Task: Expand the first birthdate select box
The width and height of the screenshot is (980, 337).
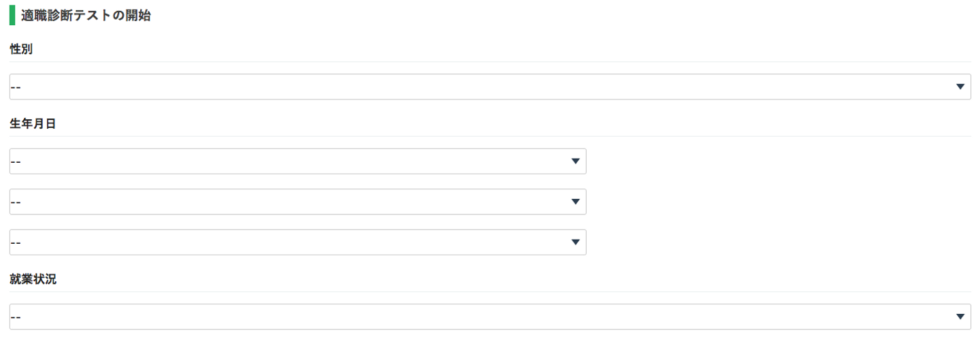Action: (x=297, y=161)
